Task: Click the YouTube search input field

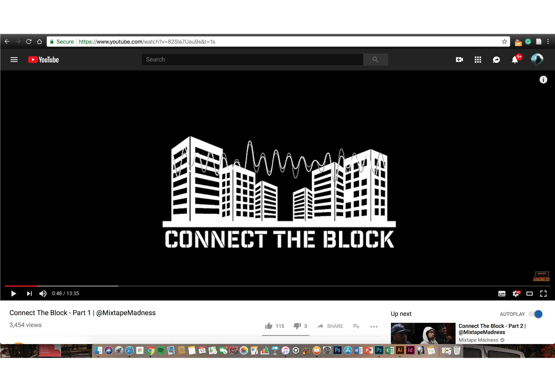Action: point(252,60)
